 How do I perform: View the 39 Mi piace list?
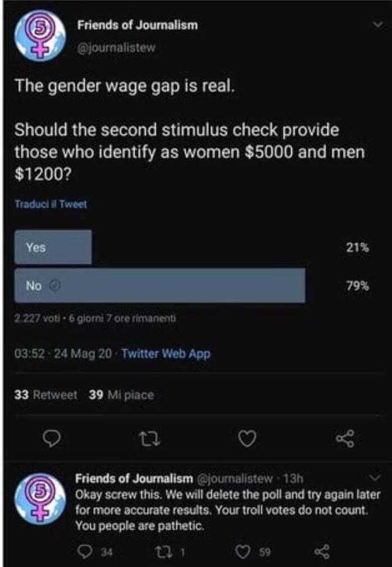click(x=121, y=395)
